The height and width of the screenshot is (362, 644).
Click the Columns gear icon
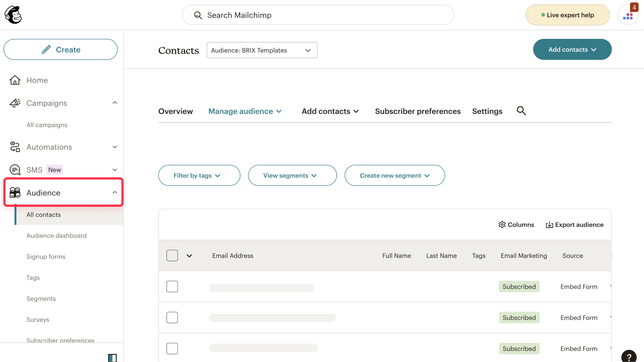click(x=502, y=224)
